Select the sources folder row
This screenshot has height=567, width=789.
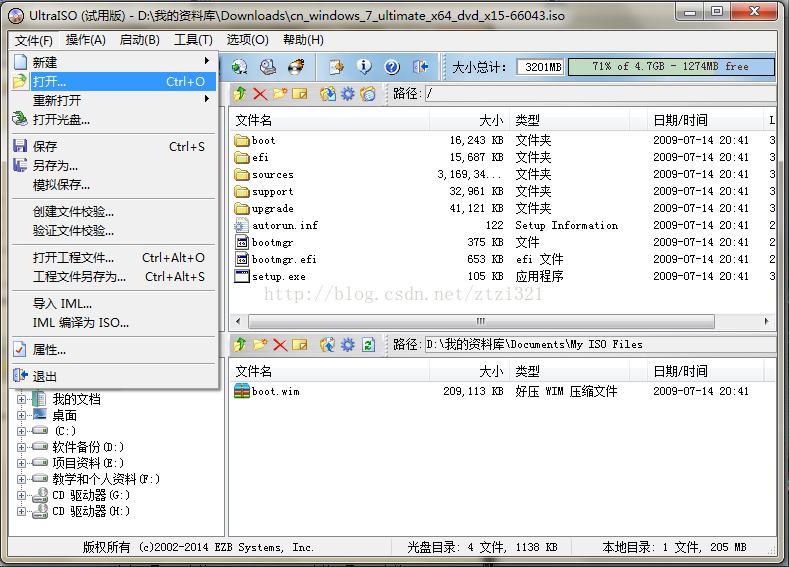(x=502, y=175)
